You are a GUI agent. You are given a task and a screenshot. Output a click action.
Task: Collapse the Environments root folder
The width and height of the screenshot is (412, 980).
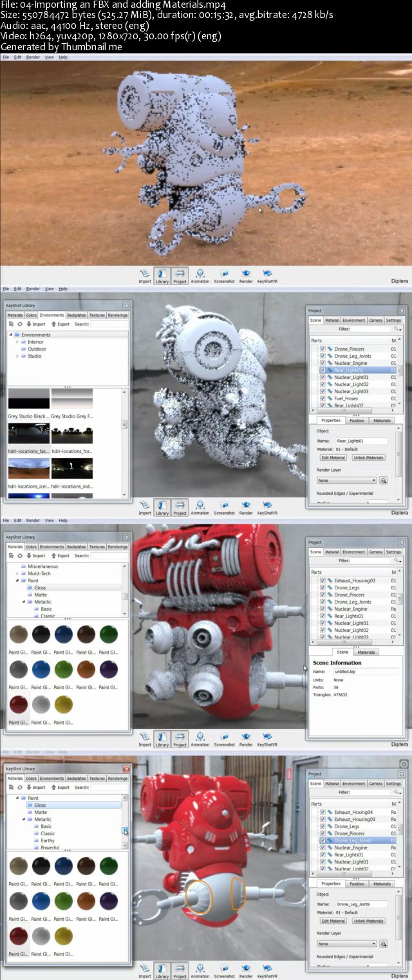point(10,335)
